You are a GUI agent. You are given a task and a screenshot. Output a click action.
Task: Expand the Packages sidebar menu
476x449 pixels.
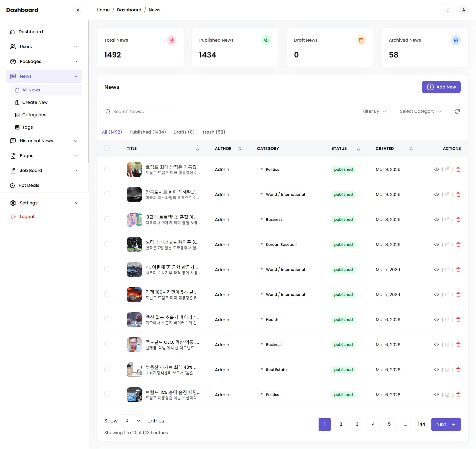pyautogui.click(x=44, y=61)
